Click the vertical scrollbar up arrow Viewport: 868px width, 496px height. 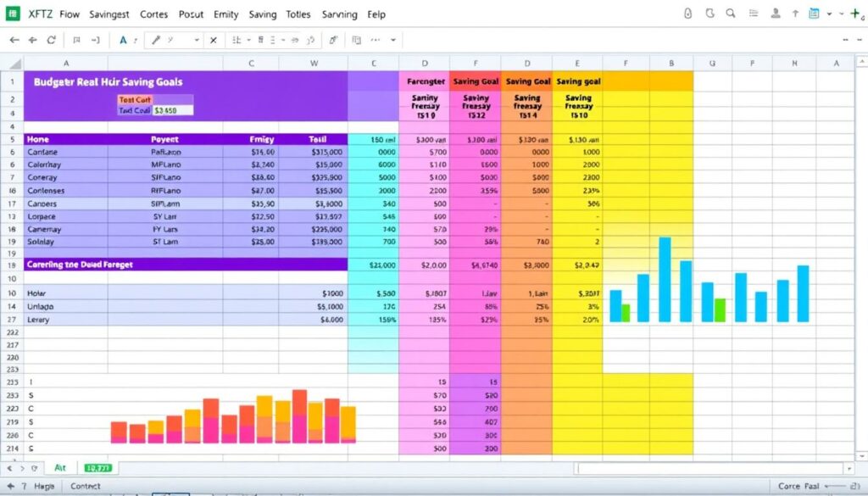click(861, 61)
